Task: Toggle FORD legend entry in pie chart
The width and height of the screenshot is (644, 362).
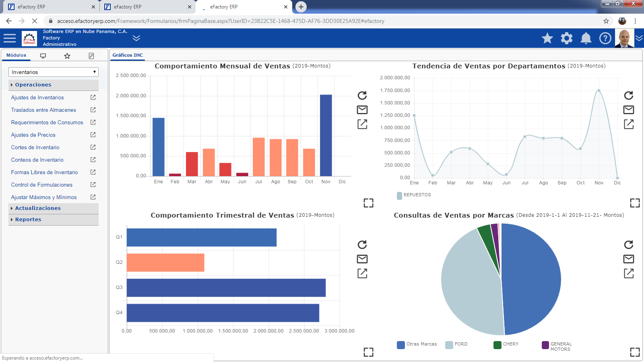Action: 460,344
